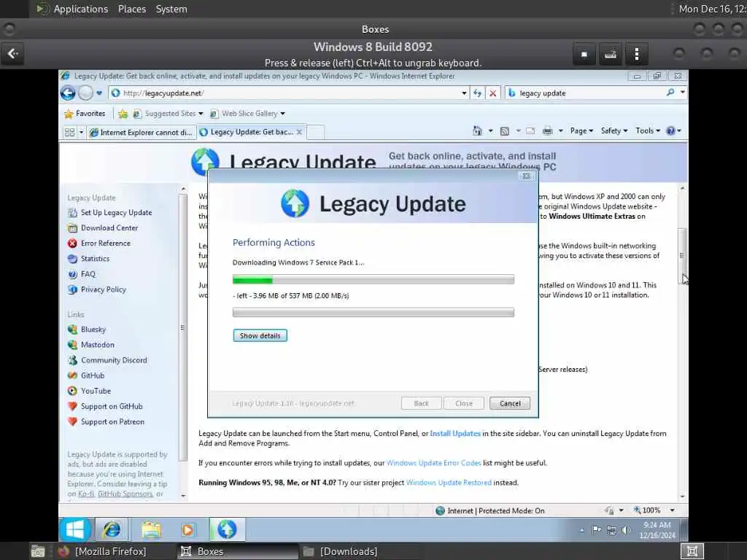The width and height of the screenshot is (747, 560).
Task: Open the zoom level 100% dropdown
Action: (x=672, y=510)
